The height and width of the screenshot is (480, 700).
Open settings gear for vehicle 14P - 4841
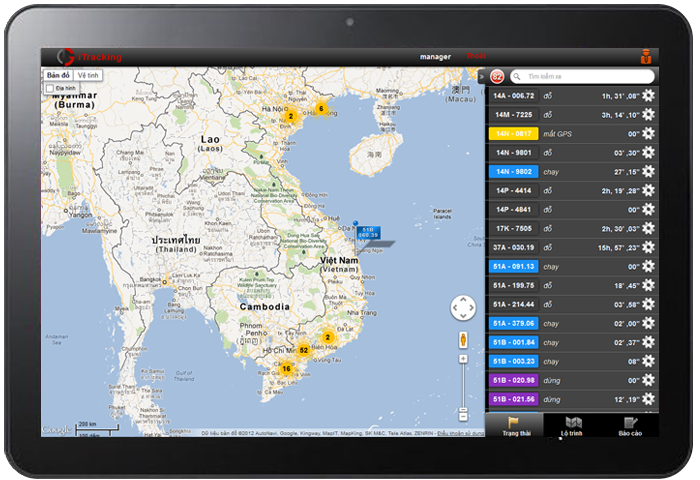coord(648,209)
